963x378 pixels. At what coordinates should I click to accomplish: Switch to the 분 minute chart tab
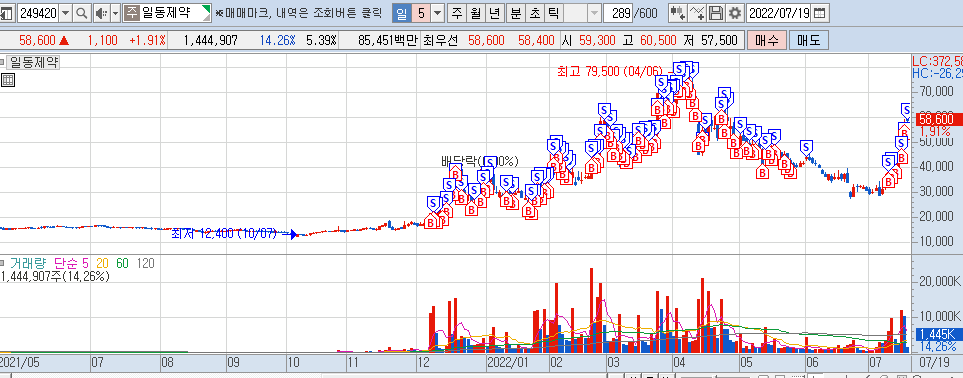pyautogui.click(x=515, y=12)
